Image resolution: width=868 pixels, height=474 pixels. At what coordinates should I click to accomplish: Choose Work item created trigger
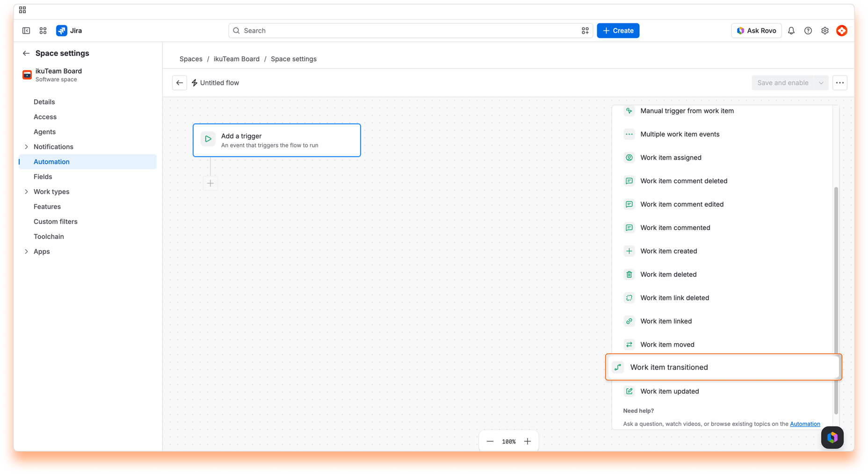(723, 251)
